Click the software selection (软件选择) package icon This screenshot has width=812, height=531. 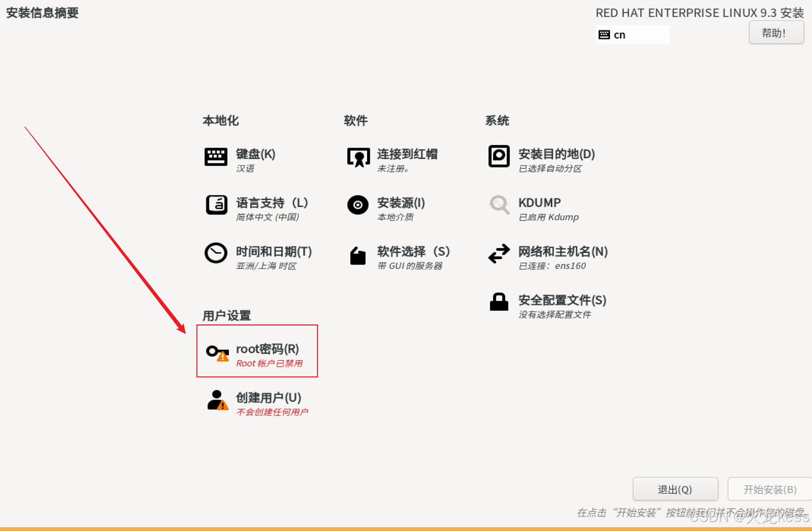pos(358,255)
